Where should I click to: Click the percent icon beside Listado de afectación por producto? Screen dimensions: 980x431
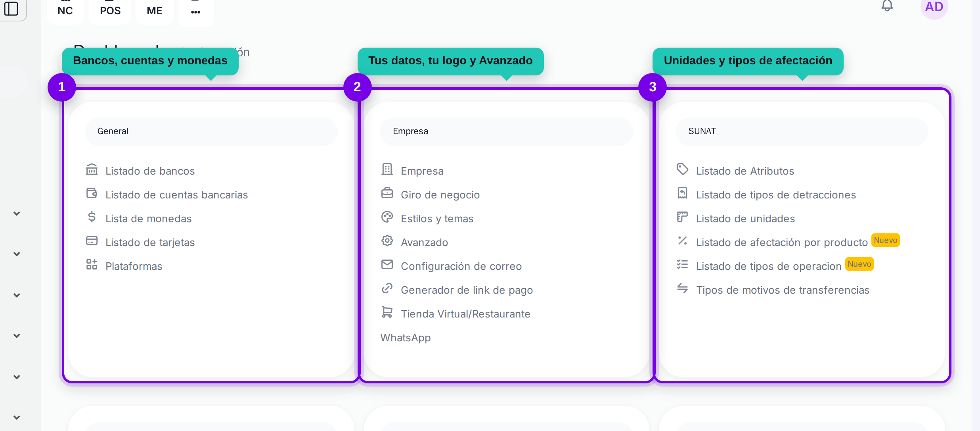[x=682, y=241]
